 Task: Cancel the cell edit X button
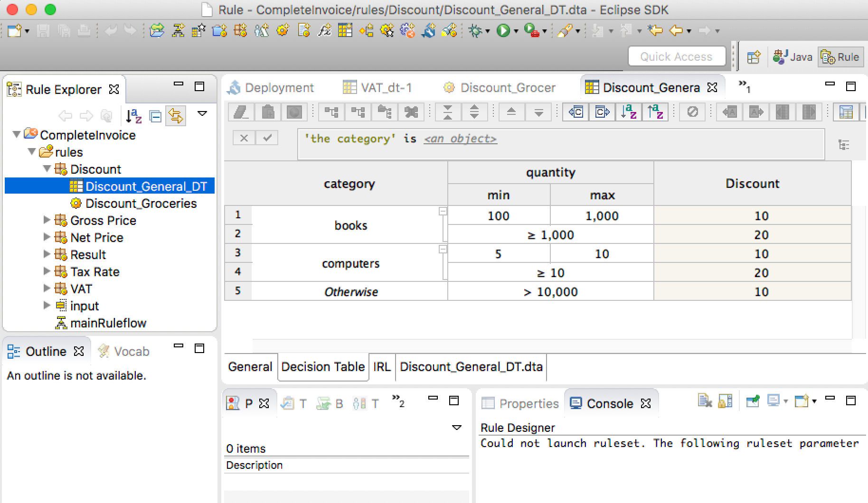[x=244, y=138]
